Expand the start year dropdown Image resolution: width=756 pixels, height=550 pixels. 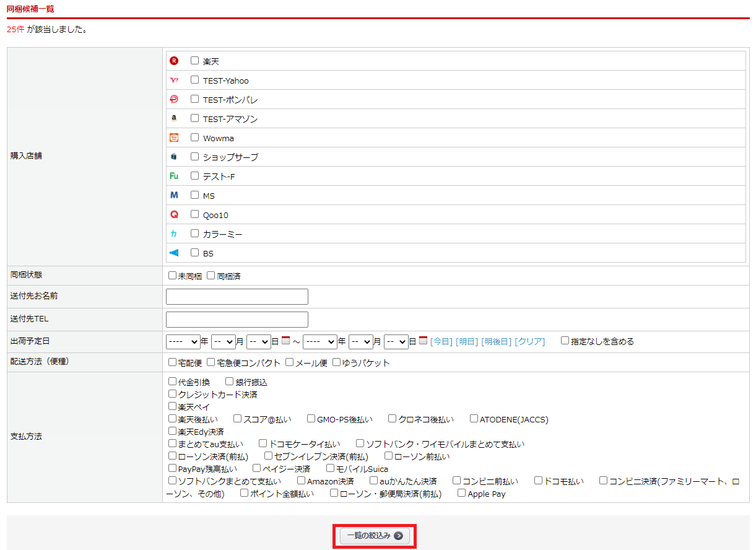(183, 341)
